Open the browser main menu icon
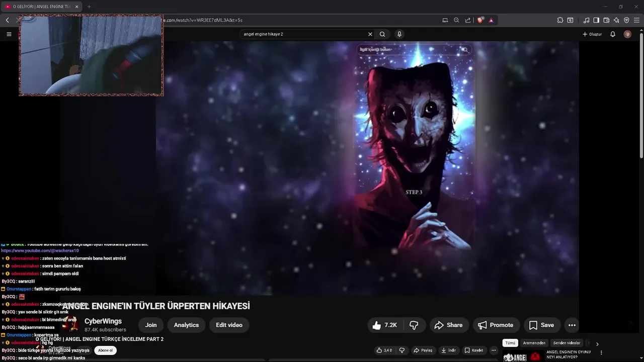This screenshot has height=362, width=644. click(x=637, y=20)
